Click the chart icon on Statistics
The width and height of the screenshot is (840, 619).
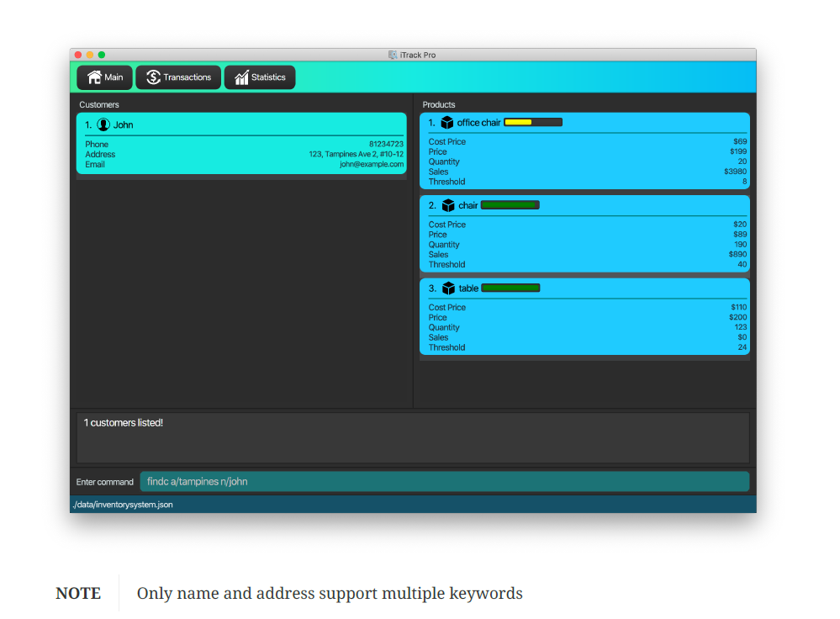click(x=241, y=77)
